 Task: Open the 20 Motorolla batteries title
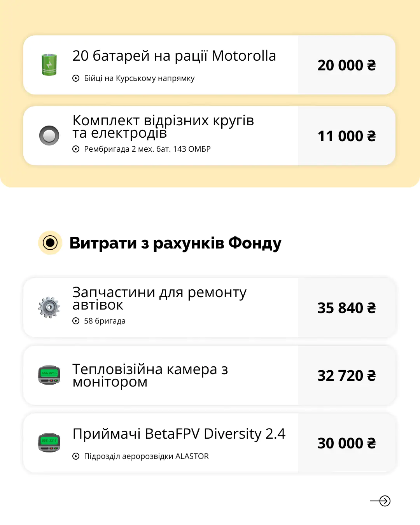pyautogui.click(x=174, y=56)
